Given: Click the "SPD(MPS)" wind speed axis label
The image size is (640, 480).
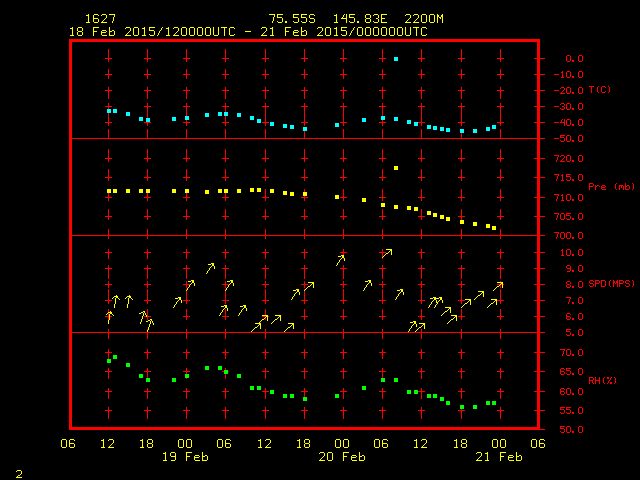Looking at the screenshot, I should click(x=611, y=283).
